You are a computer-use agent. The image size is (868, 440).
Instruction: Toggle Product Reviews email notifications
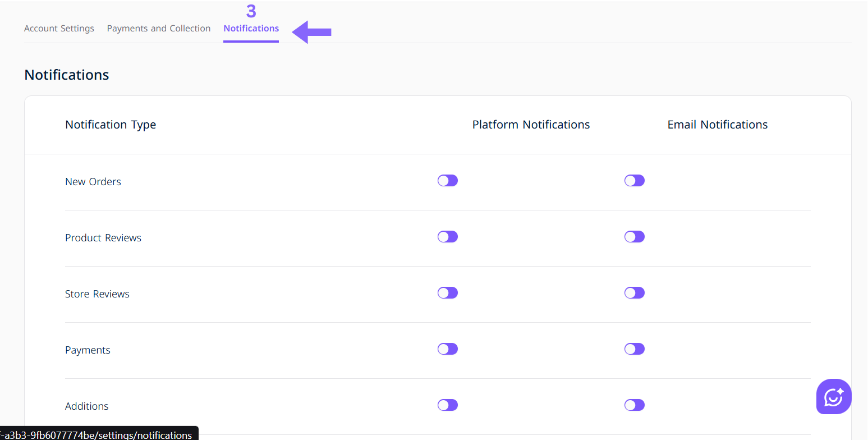[x=635, y=236]
